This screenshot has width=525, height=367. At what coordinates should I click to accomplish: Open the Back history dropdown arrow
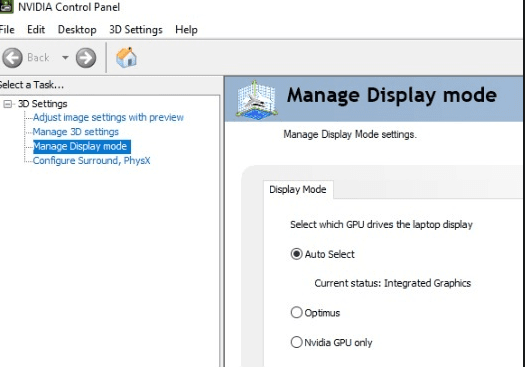[x=65, y=58]
